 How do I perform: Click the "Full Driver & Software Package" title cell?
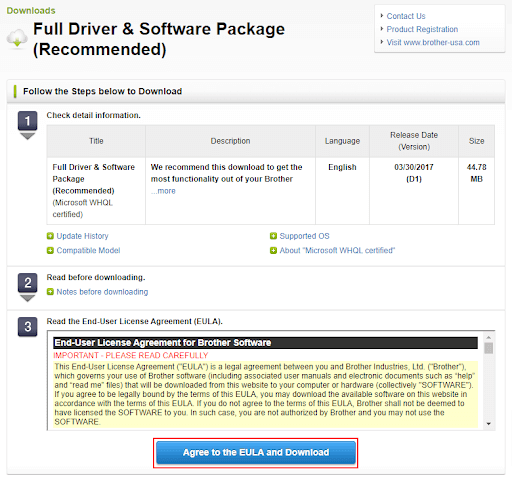click(96, 191)
